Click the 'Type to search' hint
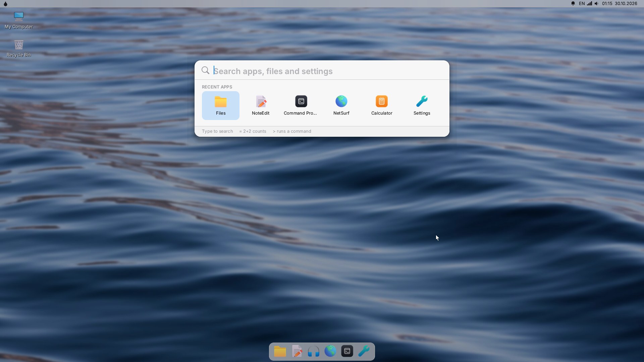 (x=217, y=131)
